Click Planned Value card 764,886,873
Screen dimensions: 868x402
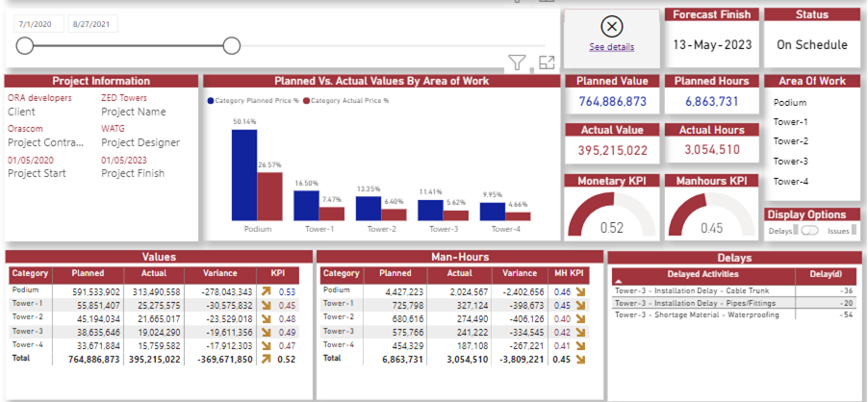point(612,102)
